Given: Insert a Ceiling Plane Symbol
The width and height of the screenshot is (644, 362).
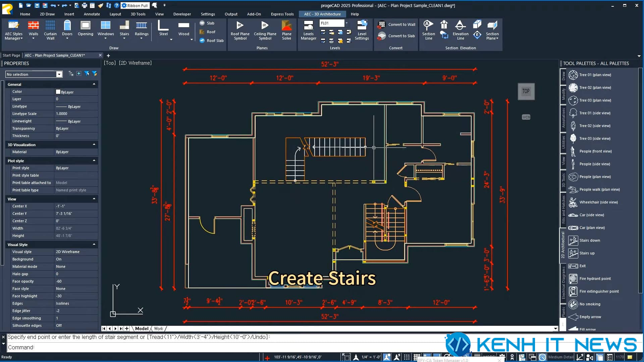Looking at the screenshot, I should click(265, 30).
